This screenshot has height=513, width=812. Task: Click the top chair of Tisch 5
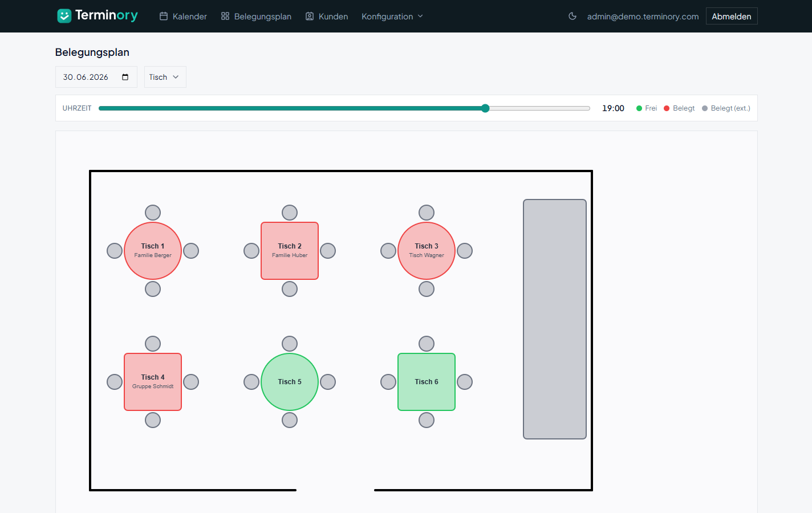coord(290,344)
